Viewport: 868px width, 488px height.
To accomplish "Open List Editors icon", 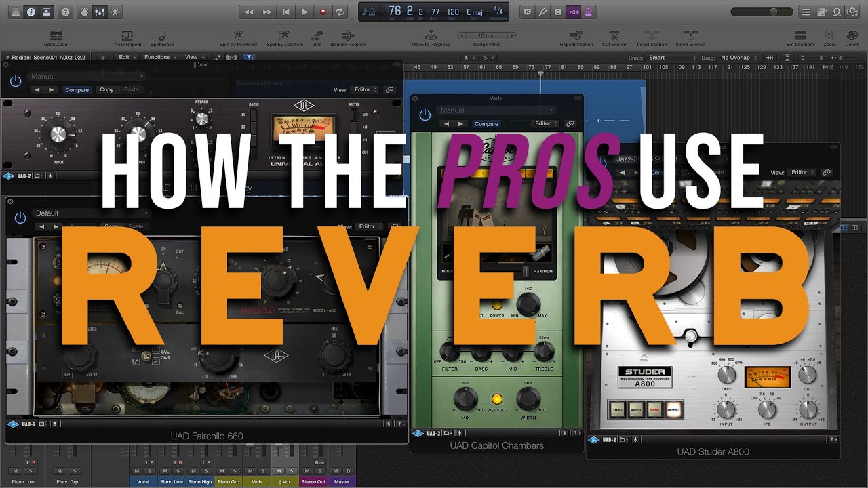I will (806, 12).
